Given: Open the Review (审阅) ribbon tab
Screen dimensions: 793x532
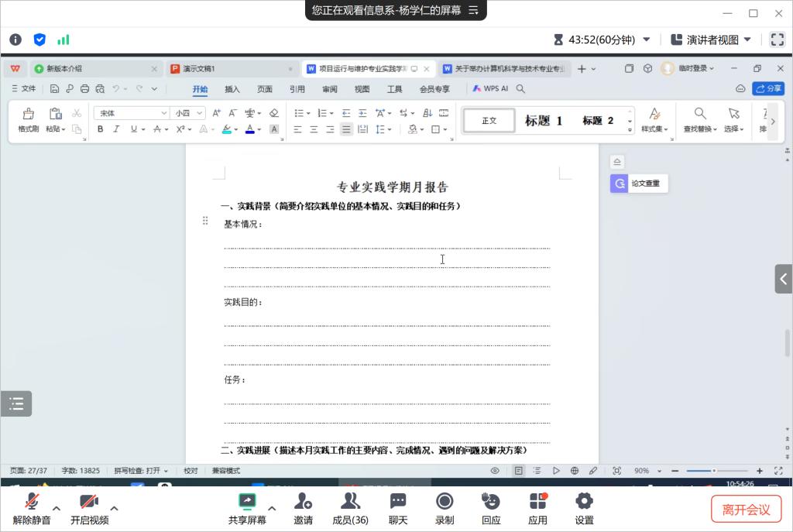Looking at the screenshot, I should point(330,89).
